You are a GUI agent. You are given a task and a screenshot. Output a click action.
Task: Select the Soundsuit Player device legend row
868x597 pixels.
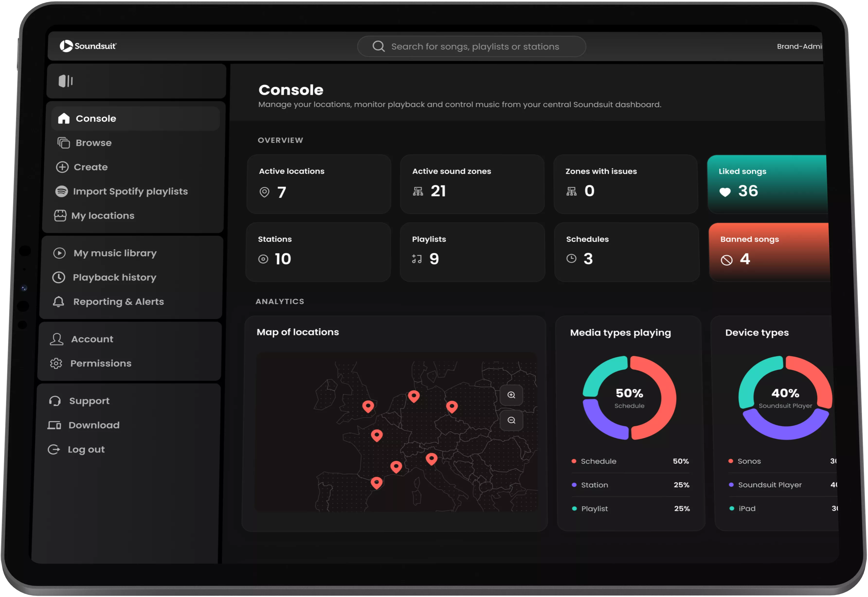(x=783, y=485)
